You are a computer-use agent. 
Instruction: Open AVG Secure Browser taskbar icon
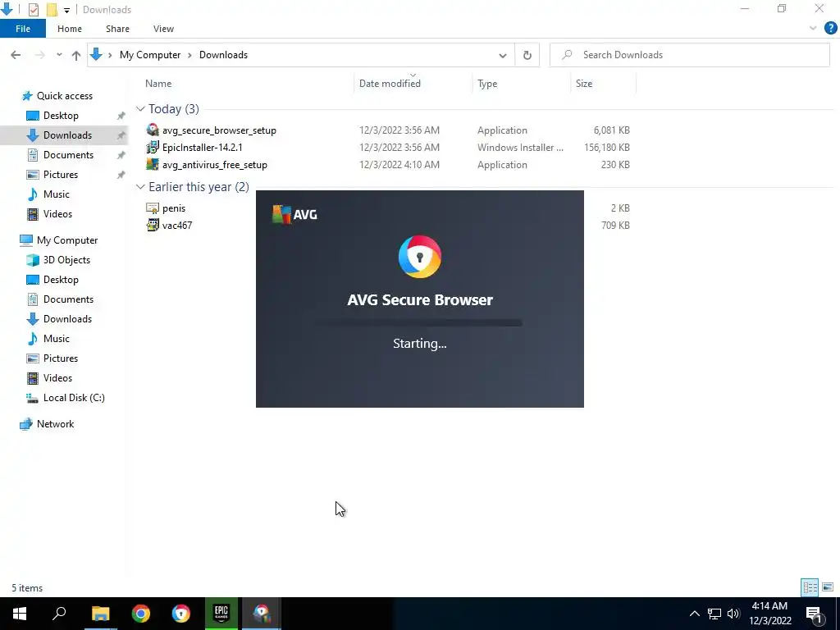181,614
